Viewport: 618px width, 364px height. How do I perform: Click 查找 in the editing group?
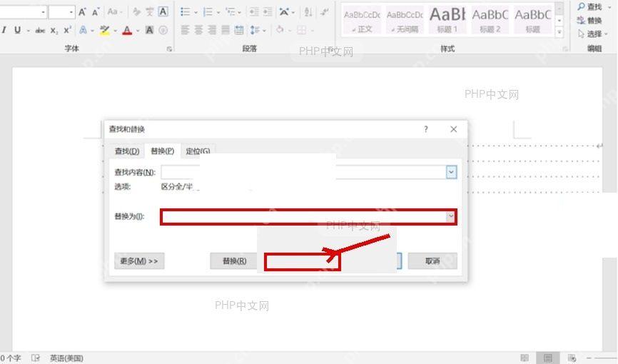590,6
